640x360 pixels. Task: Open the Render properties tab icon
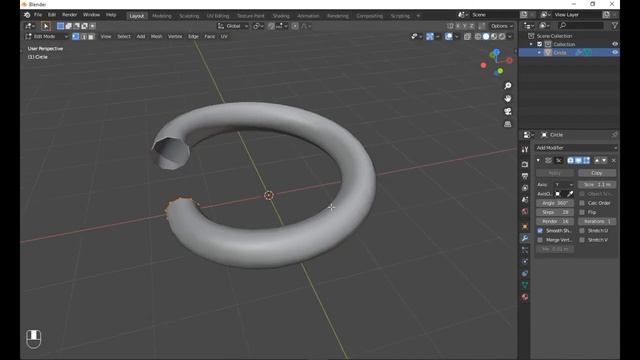pyautogui.click(x=525, y=164)
